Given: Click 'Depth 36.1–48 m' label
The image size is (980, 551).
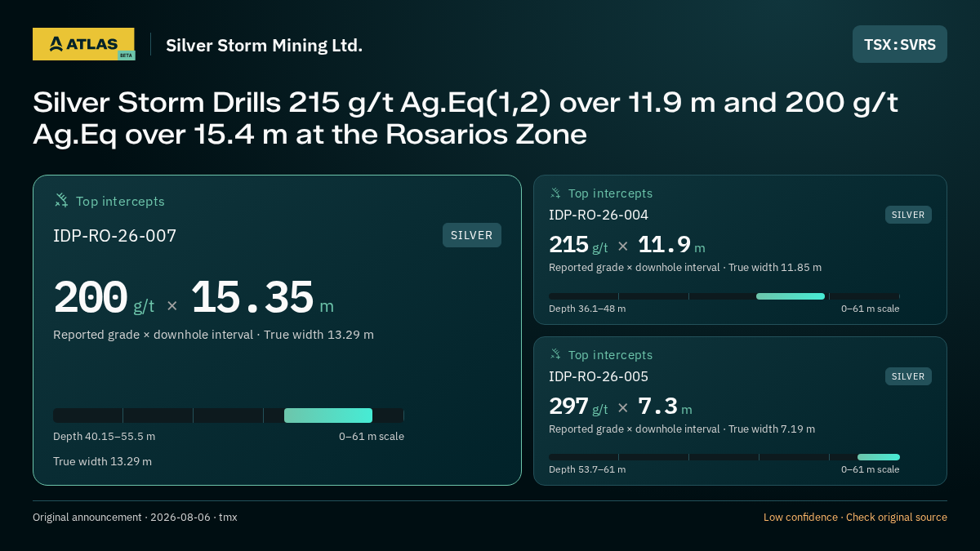Looking at the screenshot, I should 587,309.
